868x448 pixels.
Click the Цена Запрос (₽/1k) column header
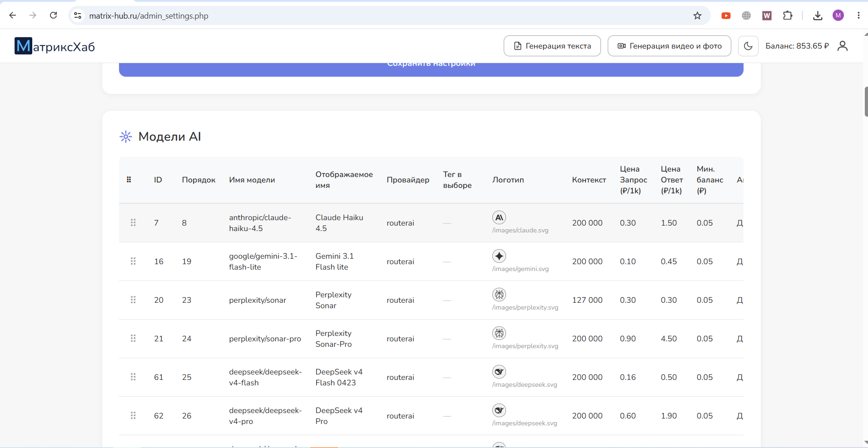[633, 180]
